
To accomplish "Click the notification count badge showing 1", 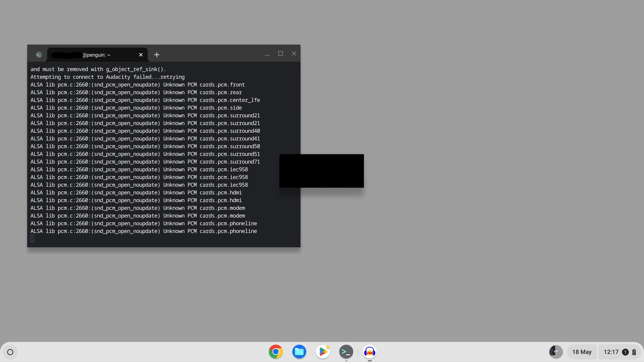I will click(x=625, y=352).
